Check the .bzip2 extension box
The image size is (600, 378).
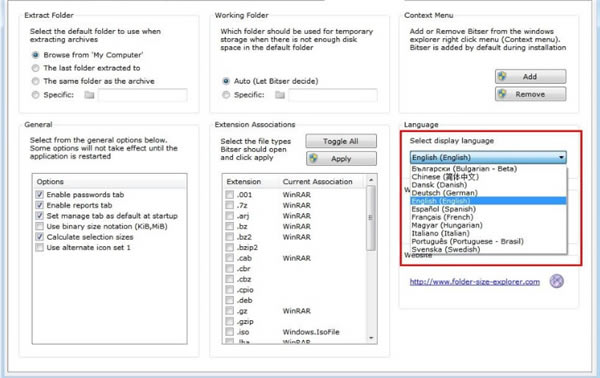tap(230, 248)
